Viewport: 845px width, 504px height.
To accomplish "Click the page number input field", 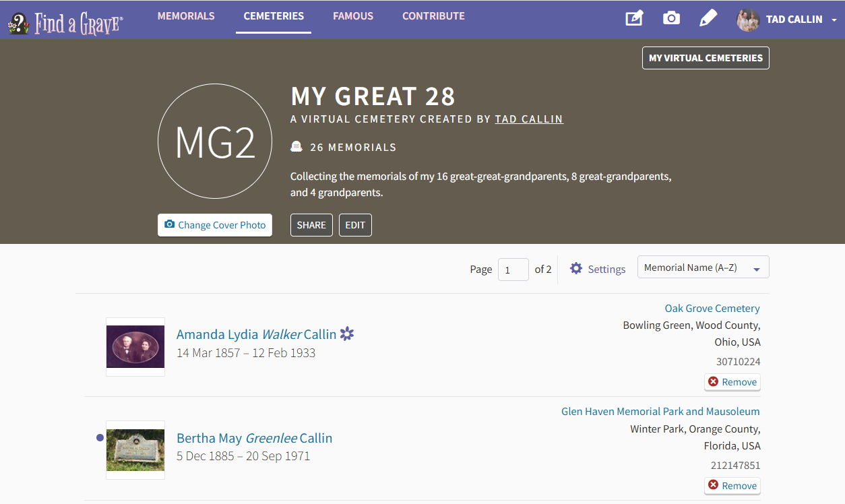I will [x=513, y=270].
